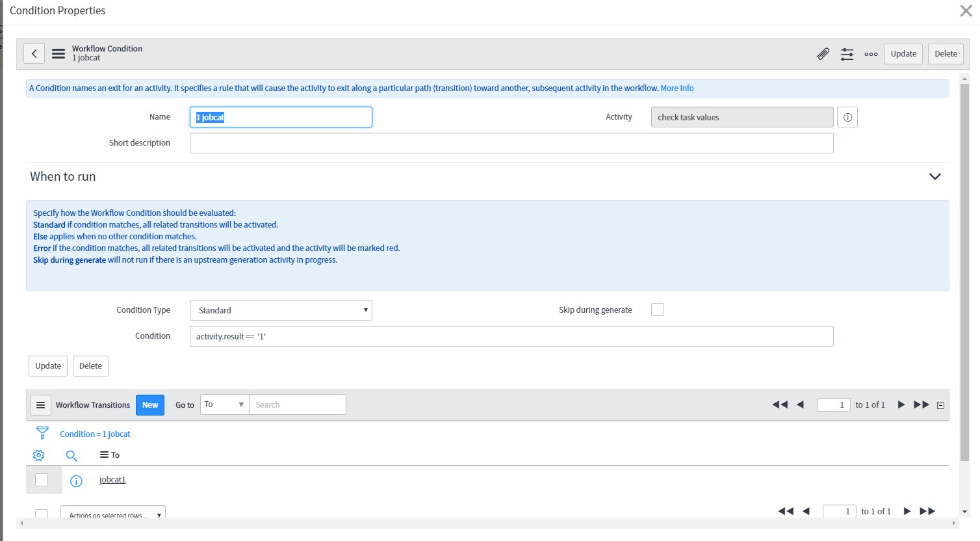Open the To column header menu
This screenshot has height=541, width=980.
[104, 455]
